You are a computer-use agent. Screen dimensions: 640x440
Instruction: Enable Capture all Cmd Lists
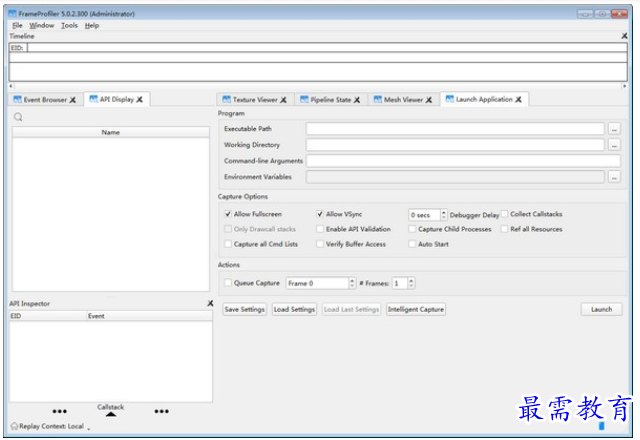(228, 244)
